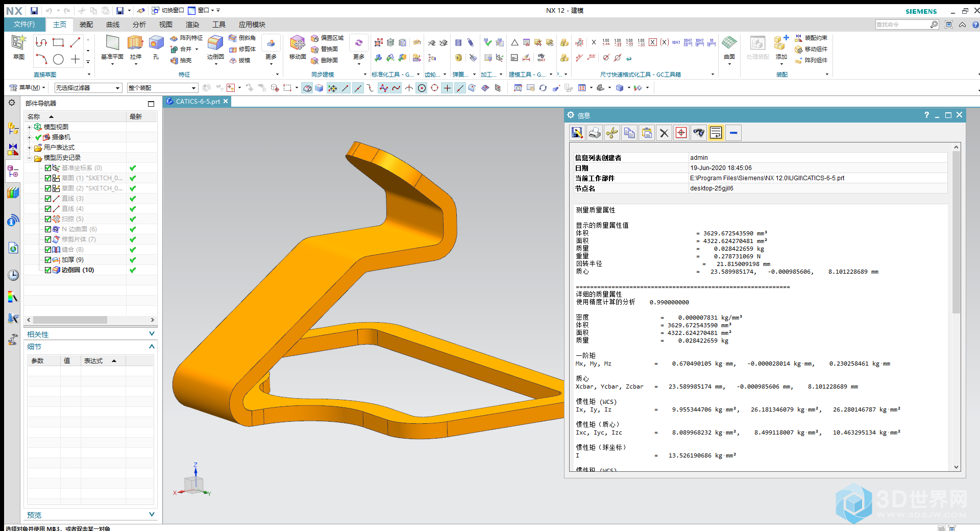Toggle checkbox for 加厚 (9) feature

click(48, 260)
